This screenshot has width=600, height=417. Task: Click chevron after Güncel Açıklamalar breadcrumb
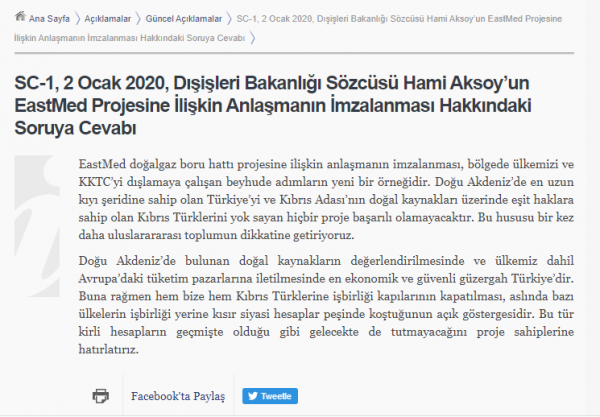coord(229,18)
